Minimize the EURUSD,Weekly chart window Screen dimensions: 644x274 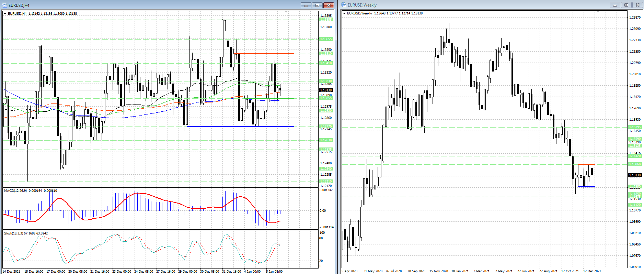click(615, 5)
